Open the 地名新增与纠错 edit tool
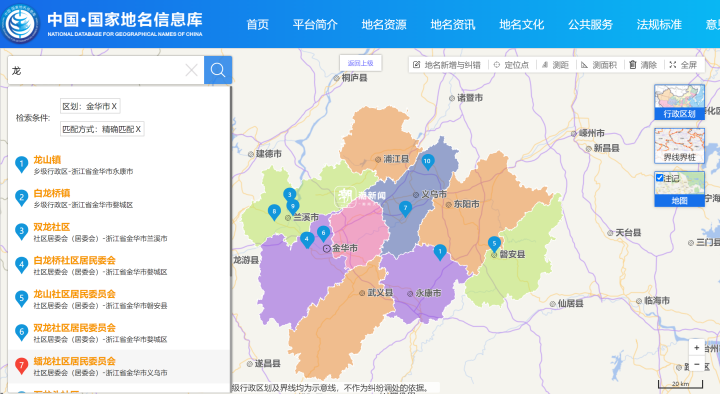720x394 pixels. point(446,65)
